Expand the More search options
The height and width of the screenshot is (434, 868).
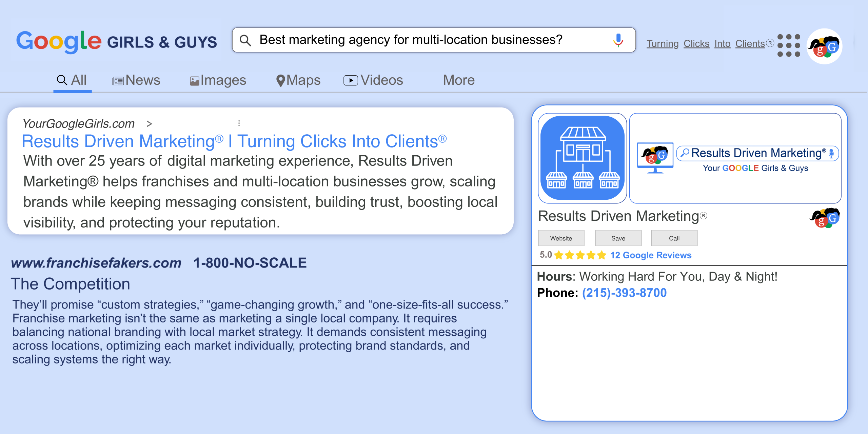click(459, 80)
